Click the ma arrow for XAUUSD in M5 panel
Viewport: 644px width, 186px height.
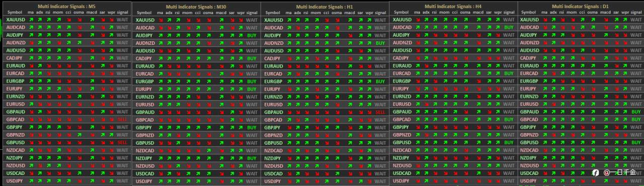click(x=31, y=20)
